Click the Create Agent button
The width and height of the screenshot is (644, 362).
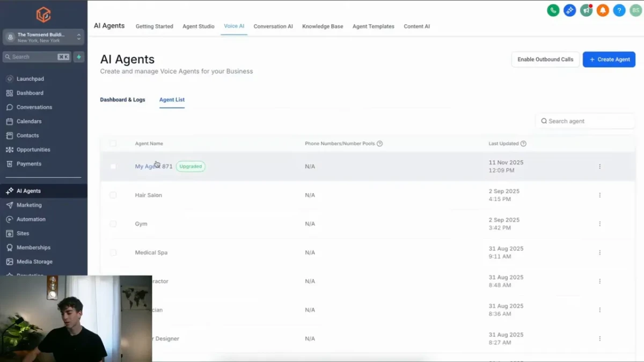(x=609, y=60)
